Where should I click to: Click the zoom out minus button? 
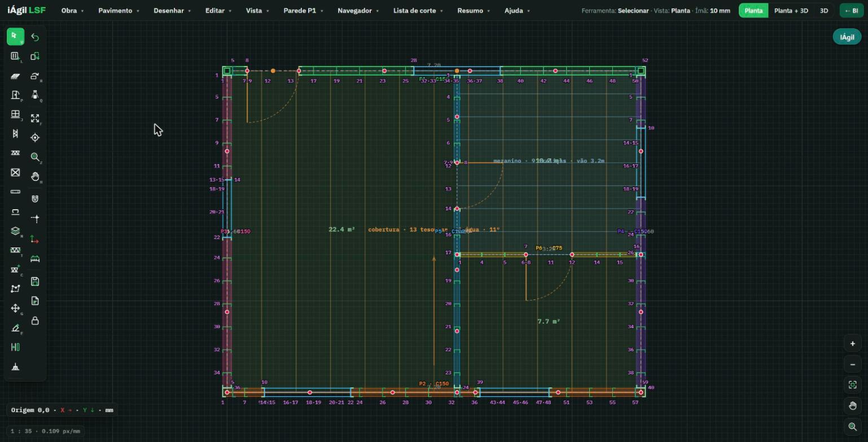pos(853,365)
